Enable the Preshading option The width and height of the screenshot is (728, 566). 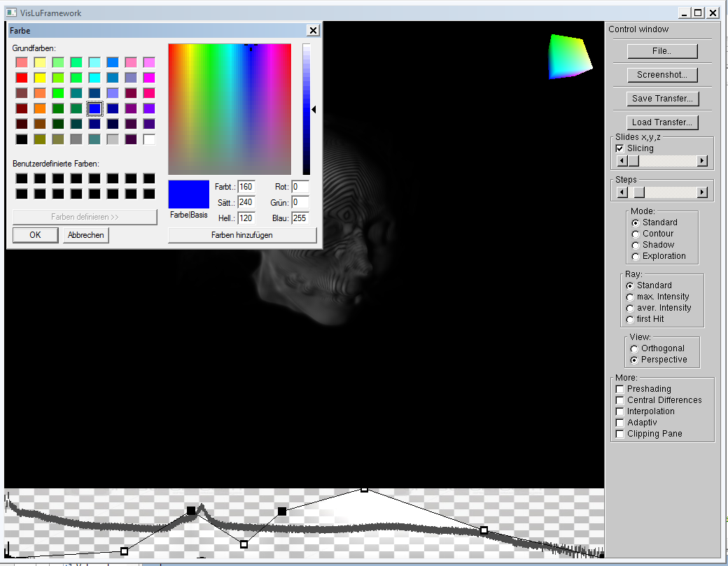click(x=619, y=389)
